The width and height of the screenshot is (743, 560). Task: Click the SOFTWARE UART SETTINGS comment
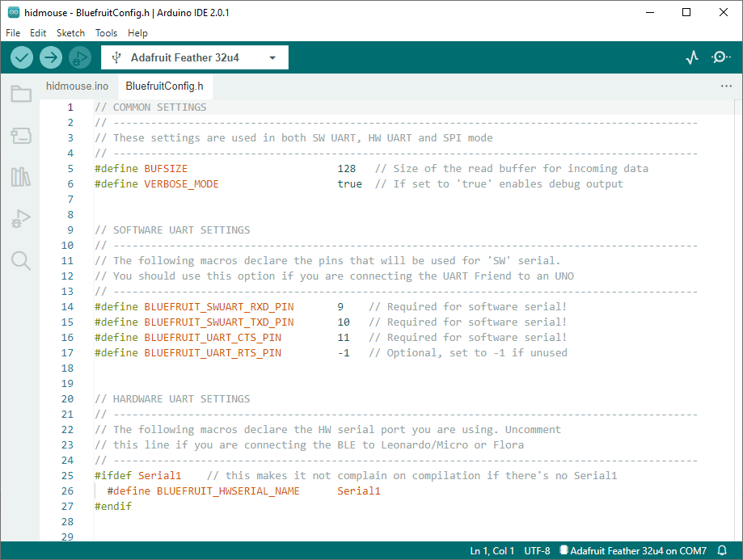point(172,230)
